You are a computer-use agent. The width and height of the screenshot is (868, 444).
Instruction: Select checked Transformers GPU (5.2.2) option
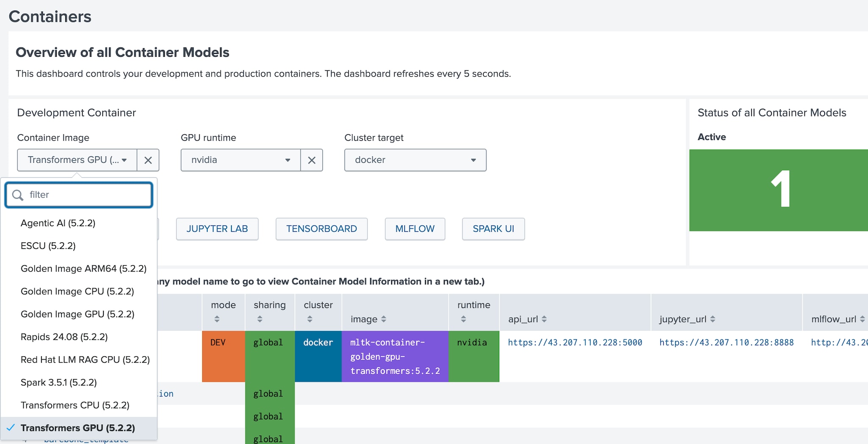(x=78, y=428)
